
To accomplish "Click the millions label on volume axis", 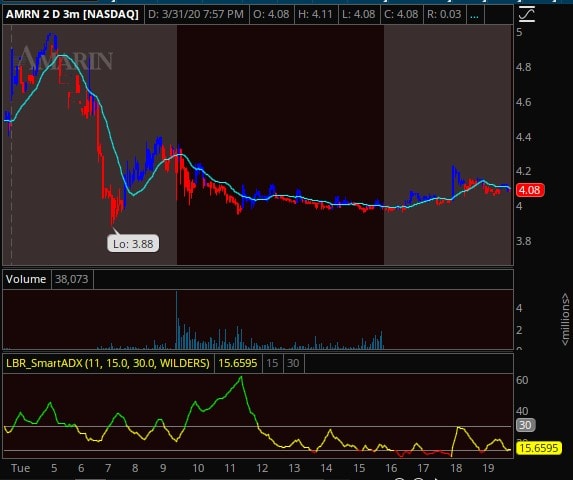I will (x=565, y=319).
